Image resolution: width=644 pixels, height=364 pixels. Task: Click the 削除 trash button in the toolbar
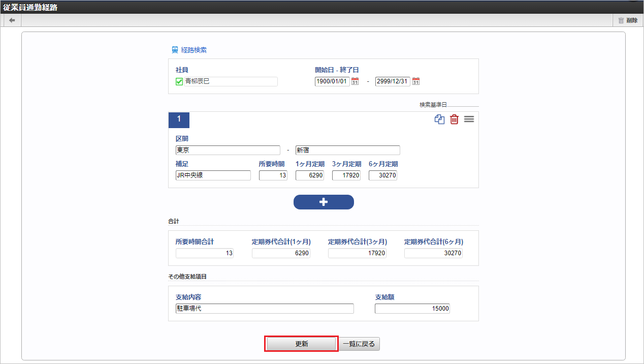point(628,20)
